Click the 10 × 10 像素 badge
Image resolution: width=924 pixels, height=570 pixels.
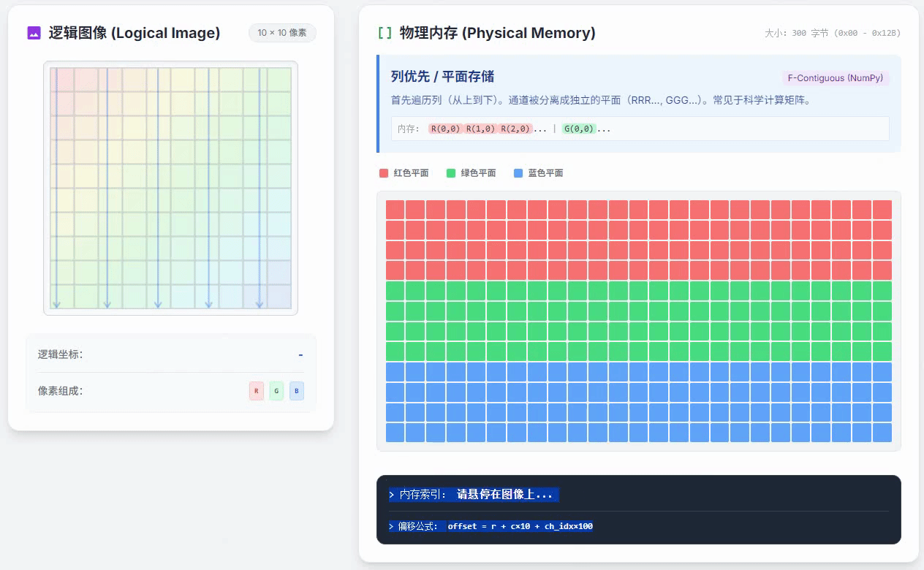[282, 32]
